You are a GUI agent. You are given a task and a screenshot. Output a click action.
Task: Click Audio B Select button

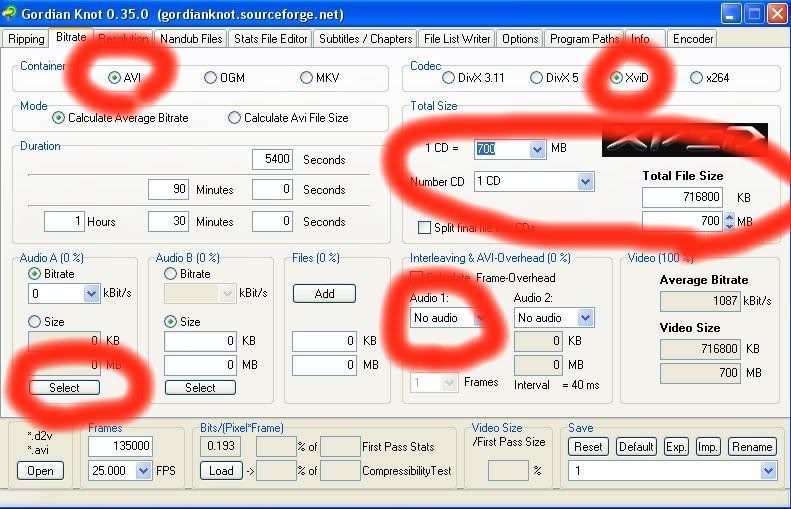[x=200, y=387]
